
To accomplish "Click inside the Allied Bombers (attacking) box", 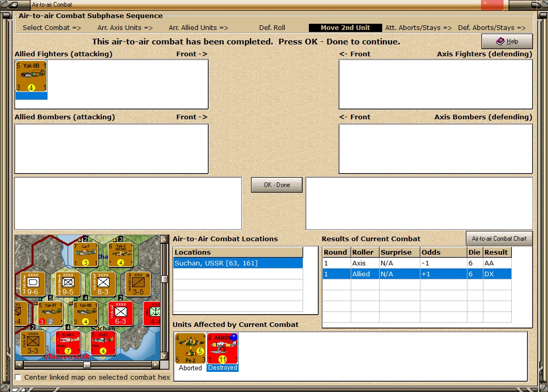I will (x=112, y=149).
